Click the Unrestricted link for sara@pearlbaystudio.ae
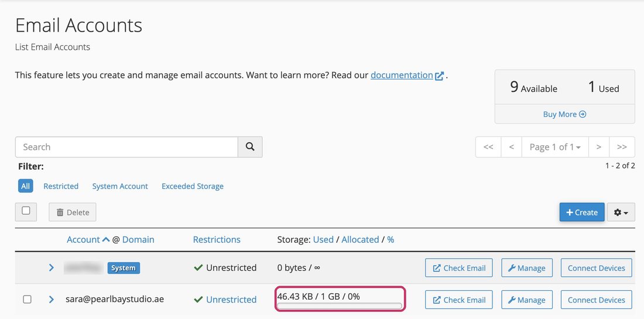Screen dimensions: 644x319 (x=231, y=300)
